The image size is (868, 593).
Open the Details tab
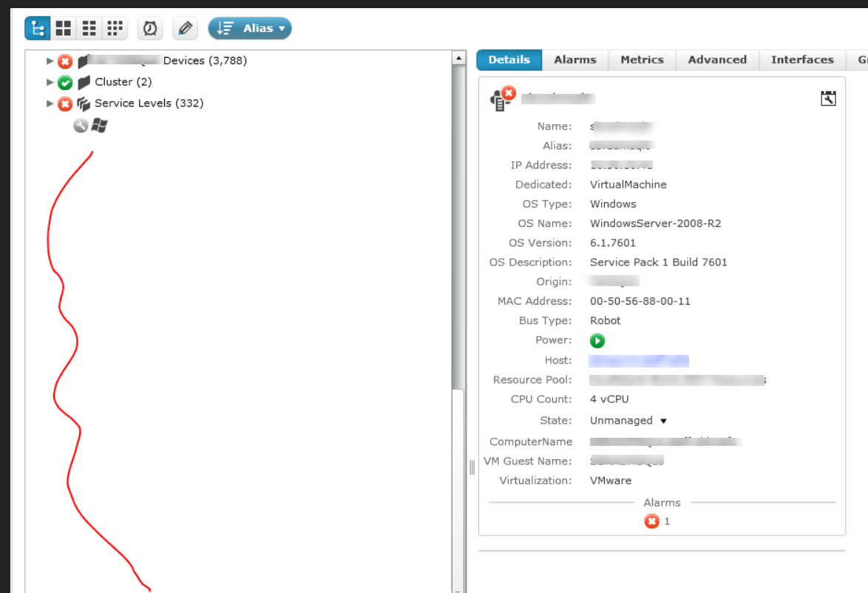509,60
